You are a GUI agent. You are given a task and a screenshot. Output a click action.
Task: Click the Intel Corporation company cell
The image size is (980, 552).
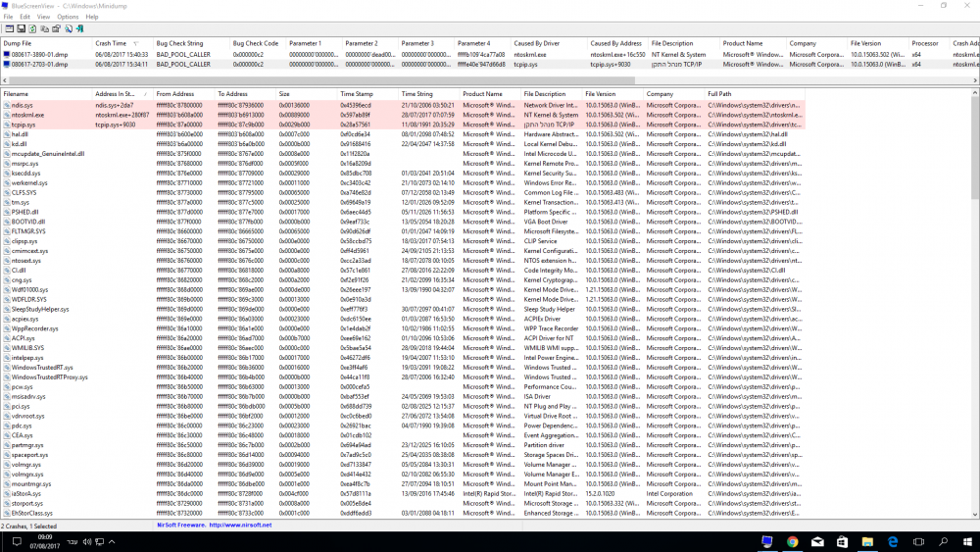[669, 494]
